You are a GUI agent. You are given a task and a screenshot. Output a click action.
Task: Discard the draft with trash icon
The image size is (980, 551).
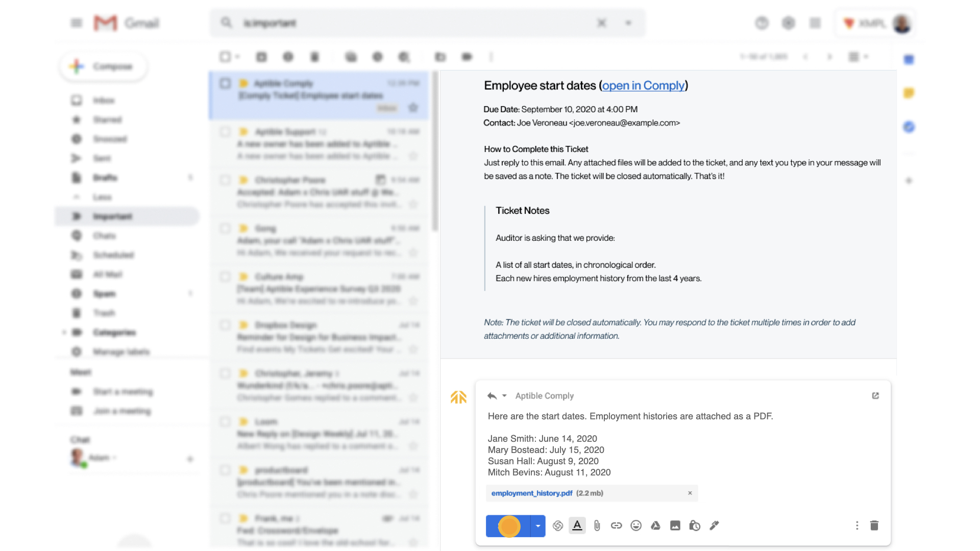(x=874, y=525)
